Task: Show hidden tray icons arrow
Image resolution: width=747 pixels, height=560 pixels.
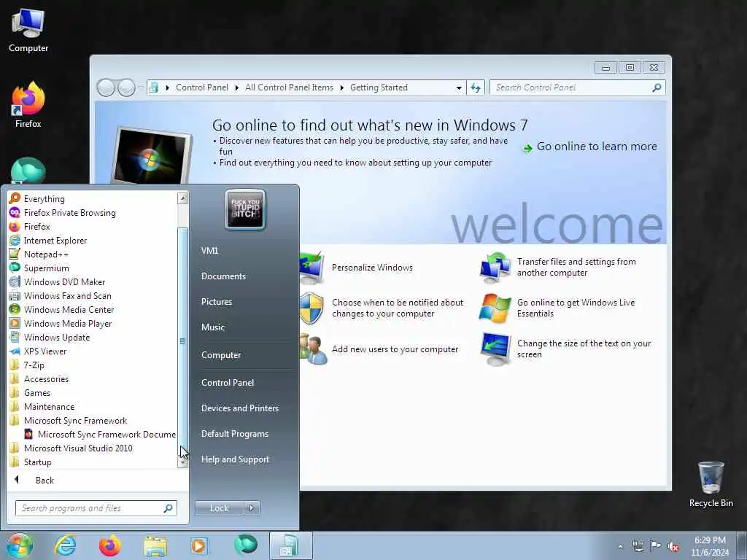Action: pos(620,547)
